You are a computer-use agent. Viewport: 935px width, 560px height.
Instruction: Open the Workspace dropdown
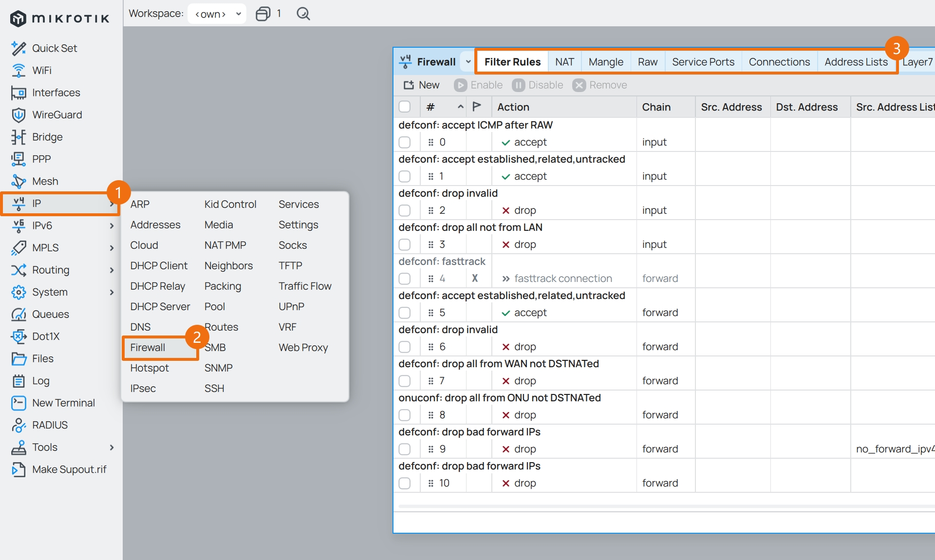click(217, 14)
